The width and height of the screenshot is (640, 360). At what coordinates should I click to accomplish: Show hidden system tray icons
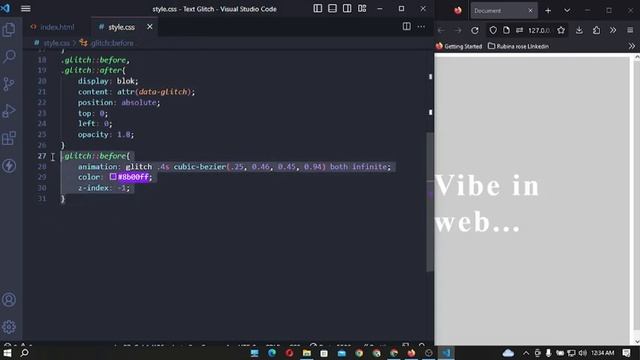[526, 353]
